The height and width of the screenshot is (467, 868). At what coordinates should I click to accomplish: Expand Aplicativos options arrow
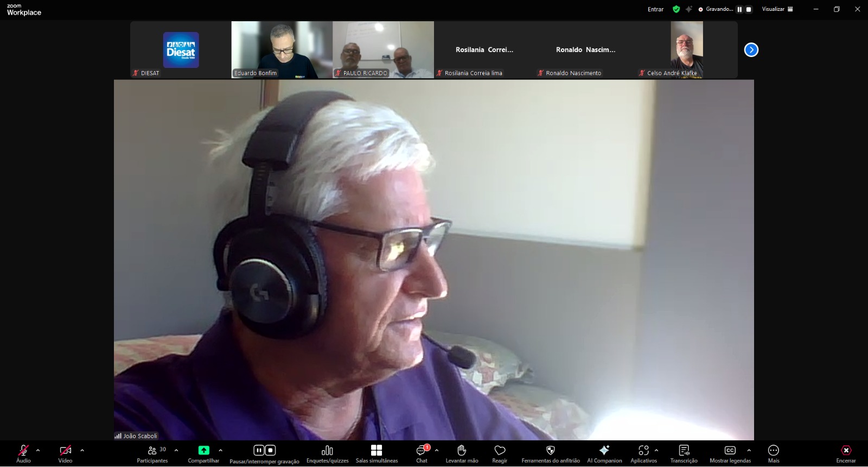click(x=656, y=450)
